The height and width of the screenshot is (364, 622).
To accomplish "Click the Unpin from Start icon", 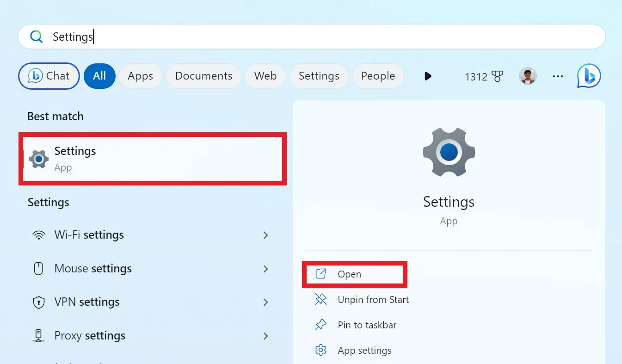I will click(x=320, y=299).
